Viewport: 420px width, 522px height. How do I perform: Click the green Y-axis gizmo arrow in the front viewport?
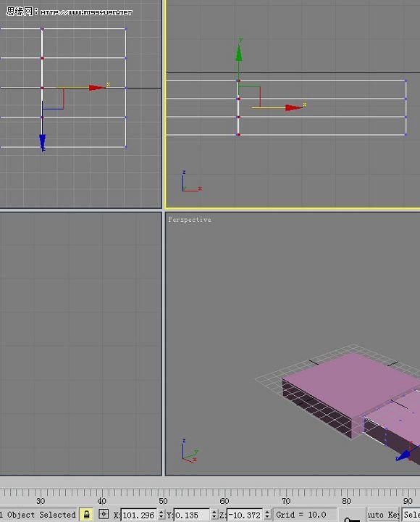(x=239, y=53)
